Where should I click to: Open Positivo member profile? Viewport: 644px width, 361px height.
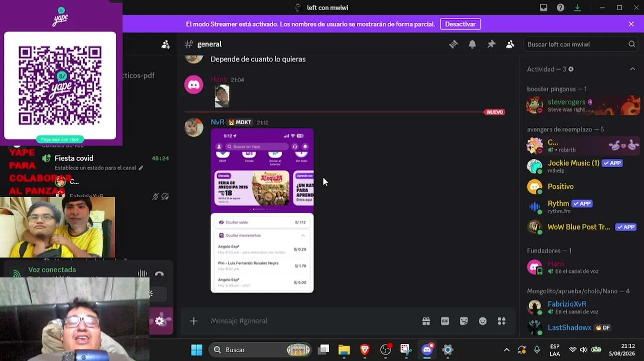tap(583, 187)
